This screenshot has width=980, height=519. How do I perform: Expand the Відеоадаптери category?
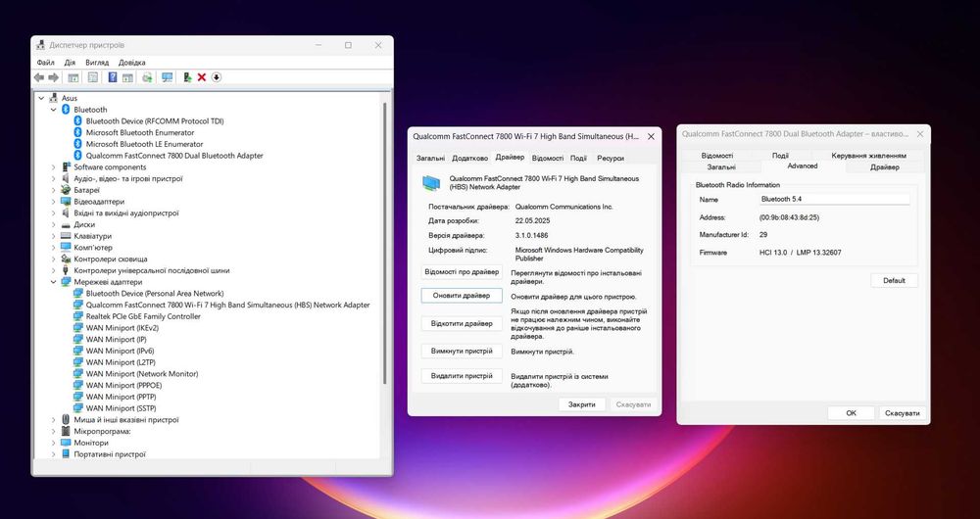point(54,201)
